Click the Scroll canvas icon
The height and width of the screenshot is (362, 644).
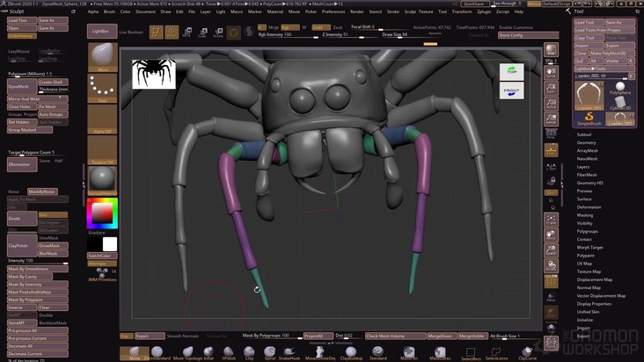pos(551,73)
